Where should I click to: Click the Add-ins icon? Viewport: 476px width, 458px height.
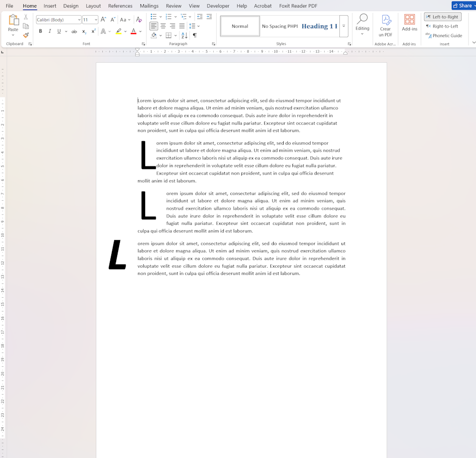[409, 23]
